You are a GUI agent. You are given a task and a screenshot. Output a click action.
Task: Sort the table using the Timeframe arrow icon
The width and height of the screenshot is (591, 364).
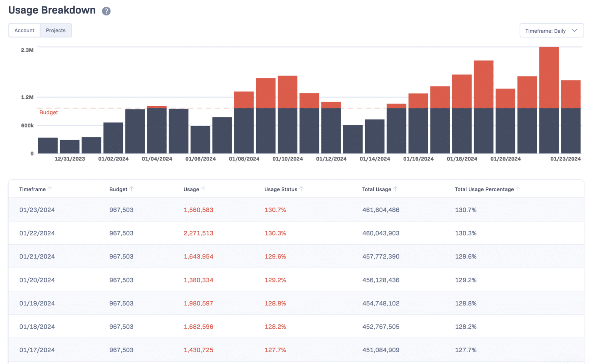(x=50, y=189)
